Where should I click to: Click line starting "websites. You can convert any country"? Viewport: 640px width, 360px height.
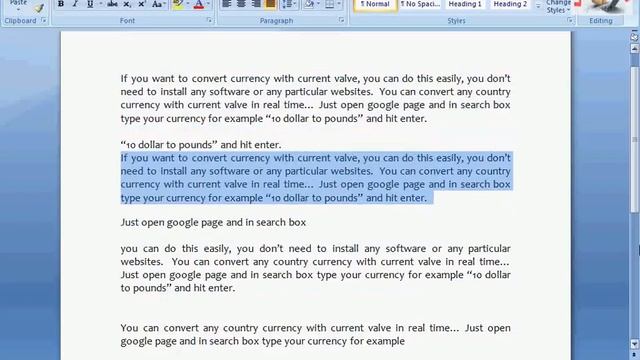316,262
